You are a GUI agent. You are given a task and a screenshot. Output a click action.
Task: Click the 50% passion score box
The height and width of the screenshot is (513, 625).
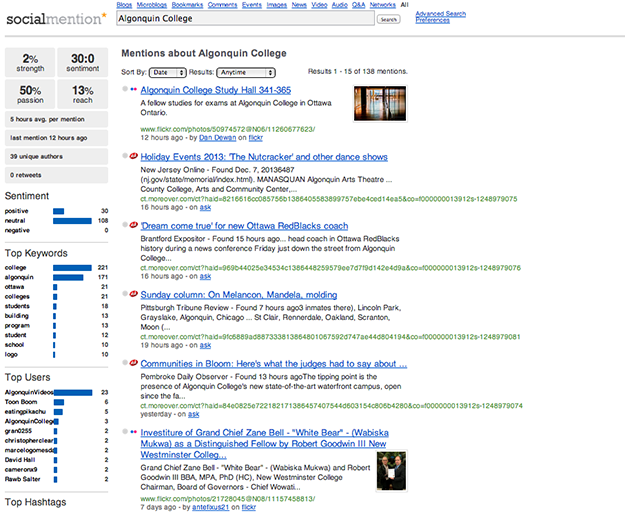coord(30,94)
